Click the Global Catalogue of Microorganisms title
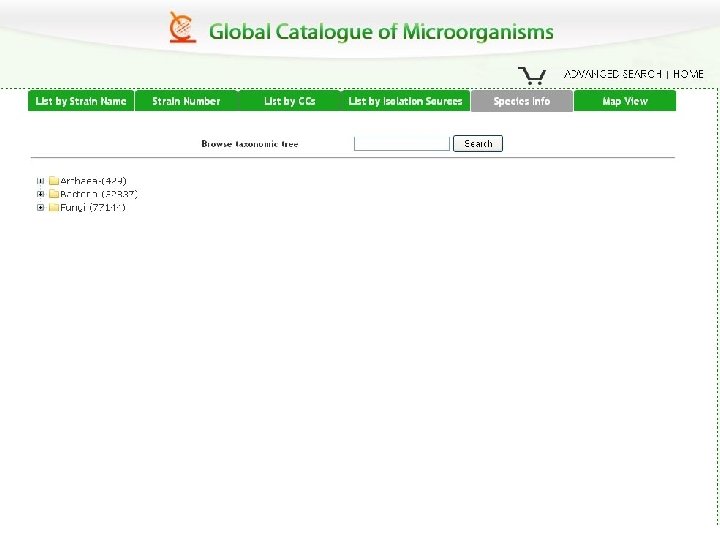 coord(381,32)
